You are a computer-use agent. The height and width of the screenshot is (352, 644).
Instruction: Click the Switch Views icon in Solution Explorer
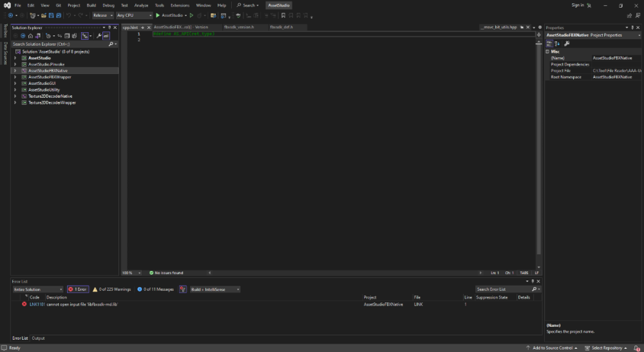pyautogui.click(x=38, y=35)
